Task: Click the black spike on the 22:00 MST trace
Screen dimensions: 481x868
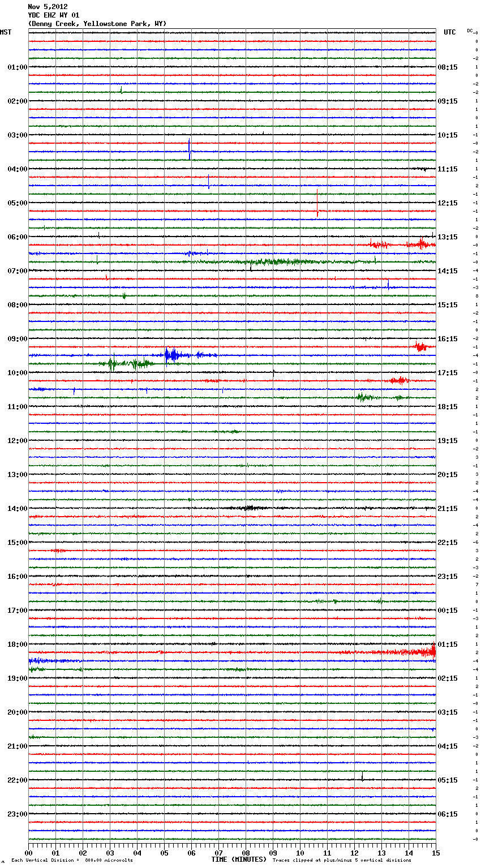Action: [x=362, y=777]
